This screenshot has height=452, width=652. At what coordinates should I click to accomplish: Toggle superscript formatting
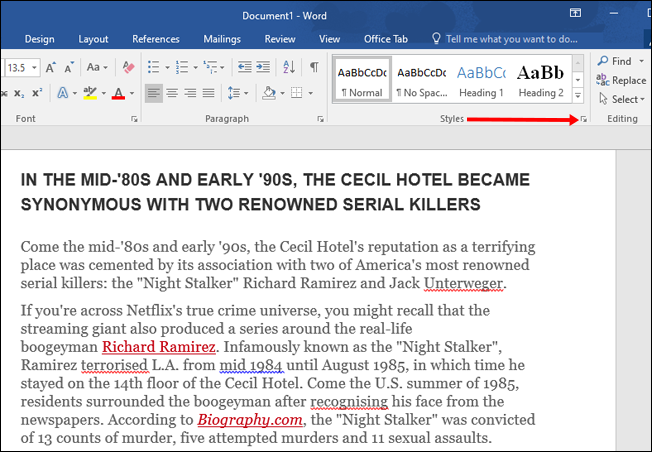coord(37,93)
